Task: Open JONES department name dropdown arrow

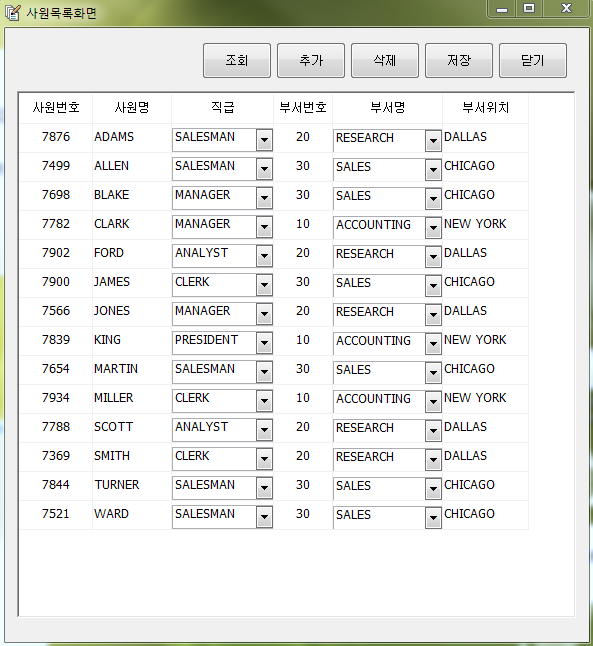Action: (x=433, y=315)
